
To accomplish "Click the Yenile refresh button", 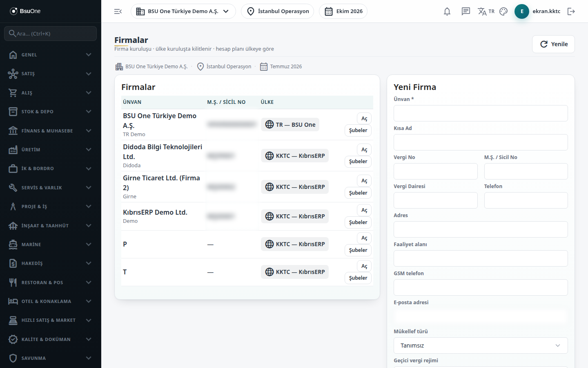I will click(553, 44).
